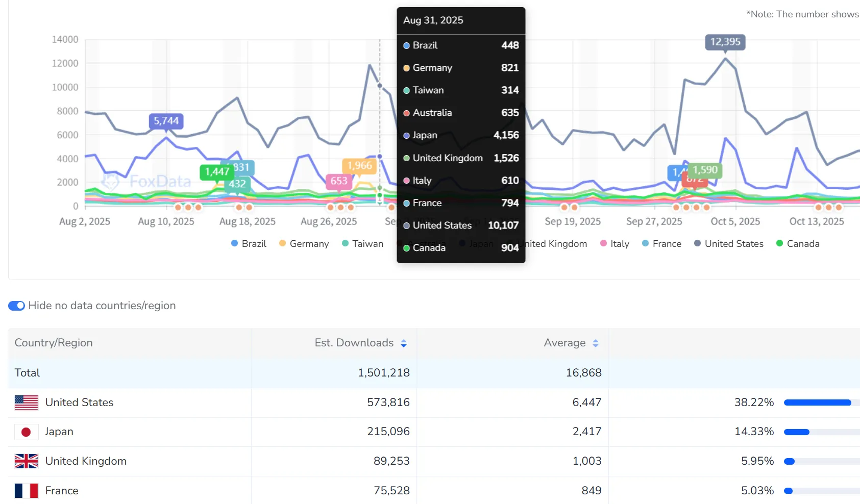Toggle Hide no data countries/region switch
This screenshot has width=860, height=504.
[x=16, y=306]
